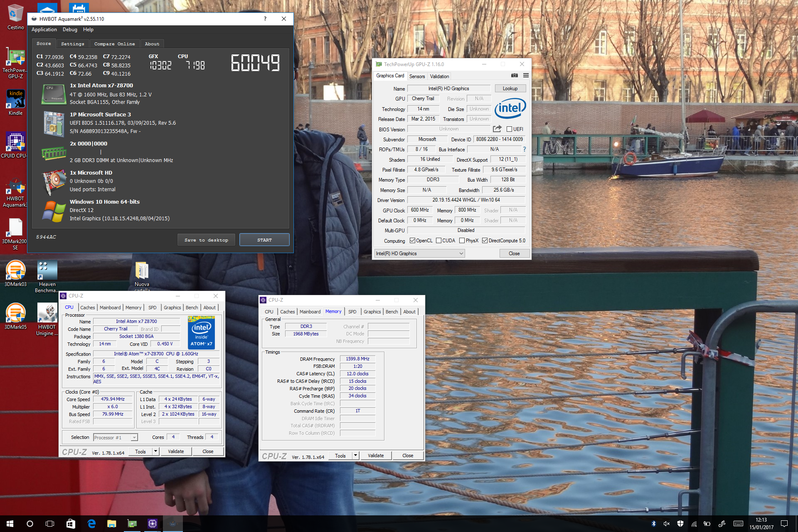Open Tools dropdown arrow in CPU-Z CPU window
The width and height of the screenshot is (798, 532).
point(155,451)
